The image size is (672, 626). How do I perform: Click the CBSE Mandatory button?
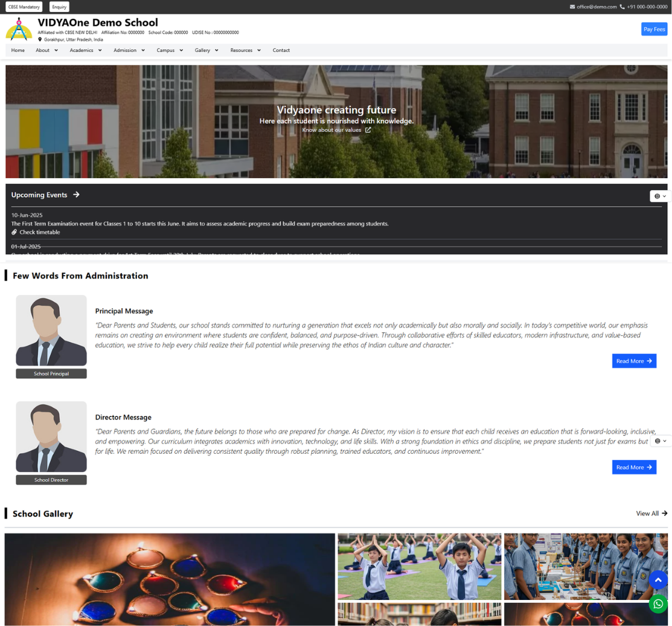[24, 7]
